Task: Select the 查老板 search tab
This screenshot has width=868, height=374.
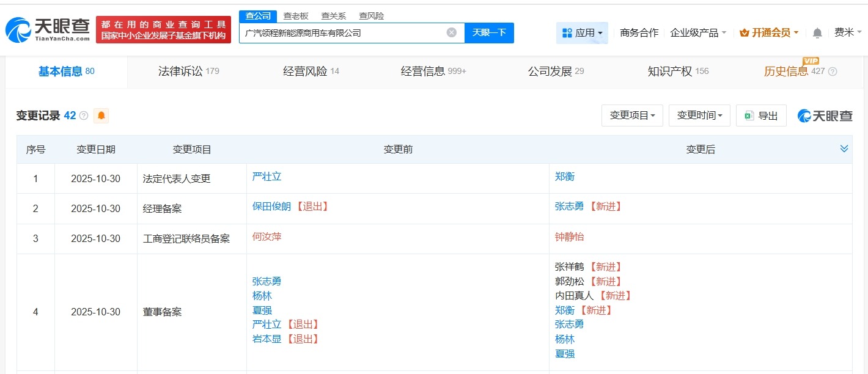Action: point(296,15)
